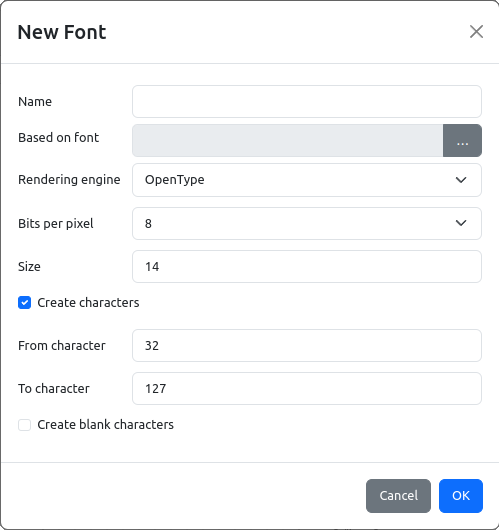This screenshot has width=499, height=530.
Task: Open the Bits per pixel dropdown
Action: tap(307, 223)
